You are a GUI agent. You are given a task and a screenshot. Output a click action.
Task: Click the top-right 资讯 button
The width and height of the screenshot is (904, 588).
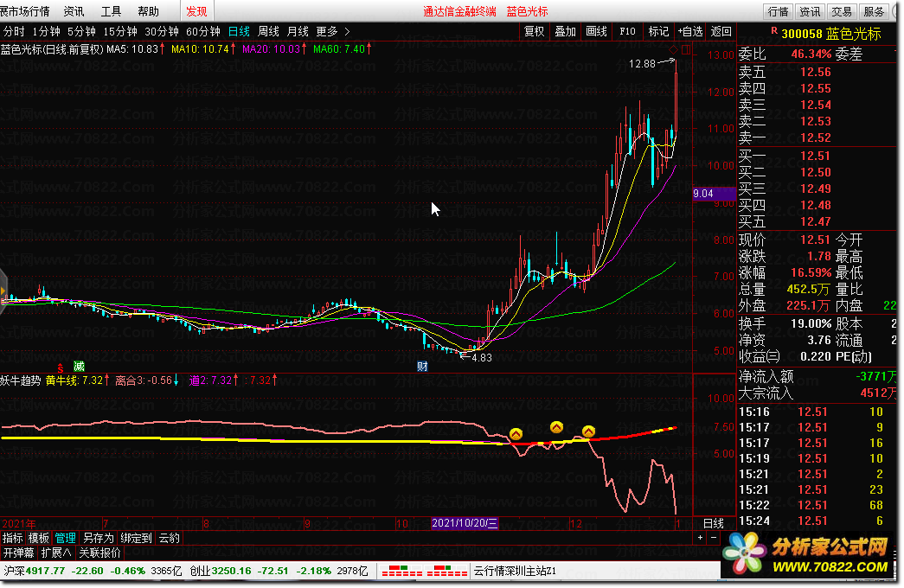810,11
